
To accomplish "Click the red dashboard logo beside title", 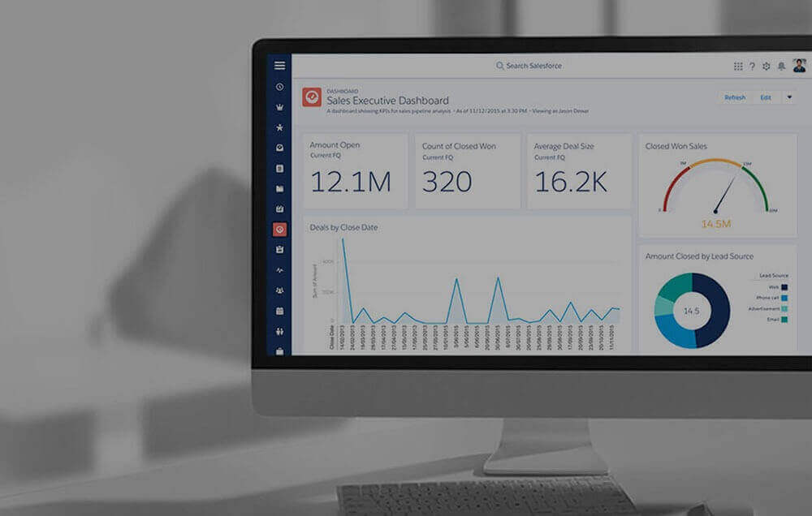I will [312, 97].
